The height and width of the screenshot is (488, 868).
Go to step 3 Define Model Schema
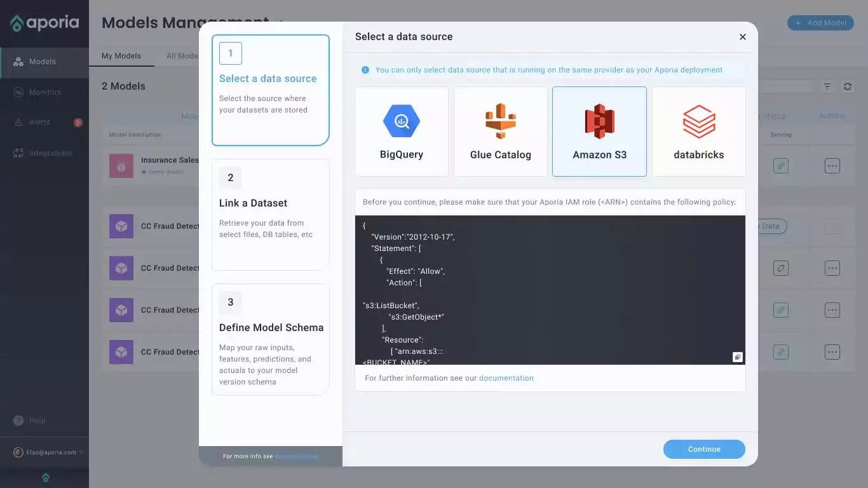(x=271, y=339)
